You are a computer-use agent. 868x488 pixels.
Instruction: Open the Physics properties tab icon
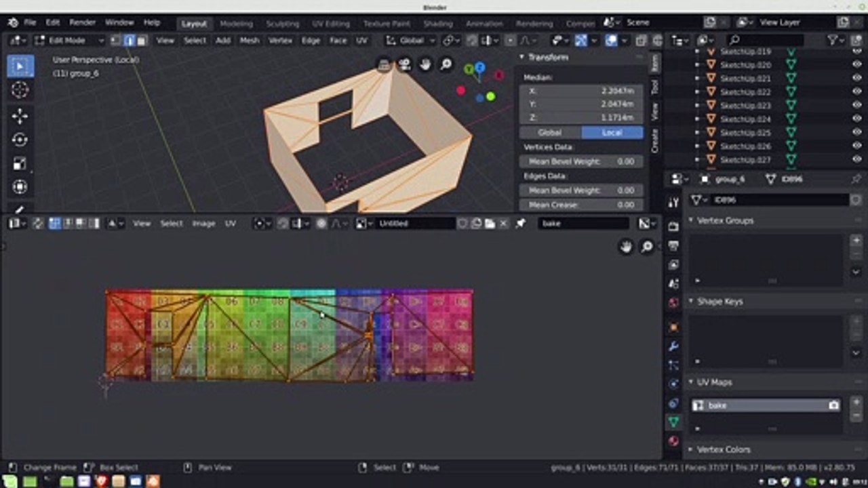(x=673, y=384)
